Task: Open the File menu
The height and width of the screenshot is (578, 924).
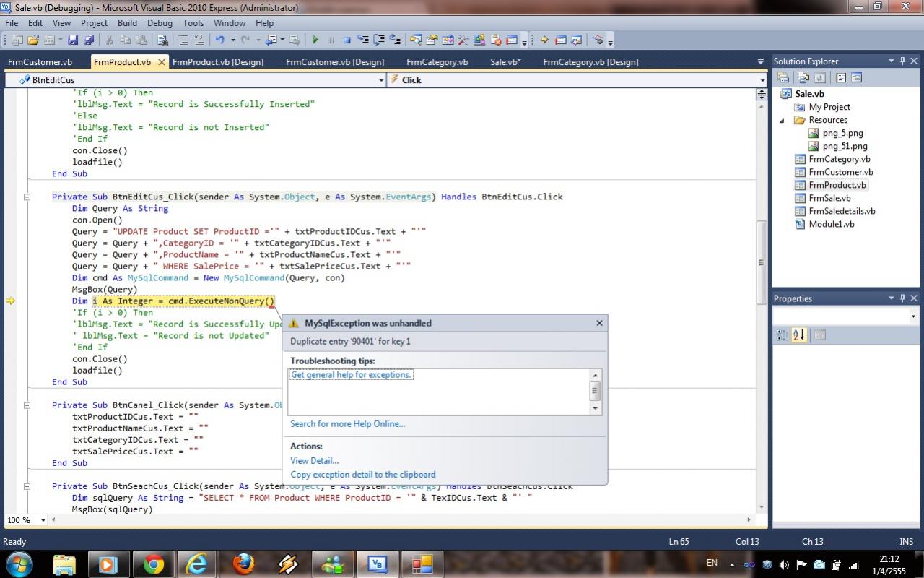Action: (12, 23)
